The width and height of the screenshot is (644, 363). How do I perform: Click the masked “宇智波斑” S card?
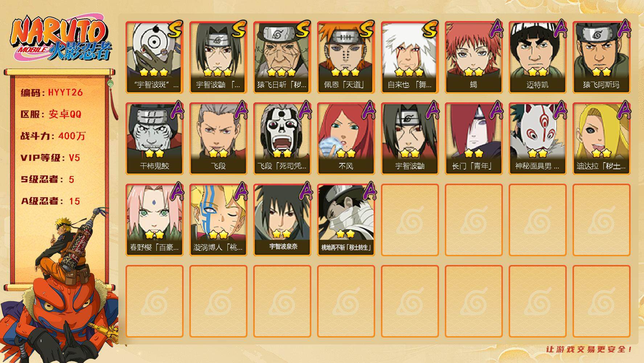pos(154,57)
